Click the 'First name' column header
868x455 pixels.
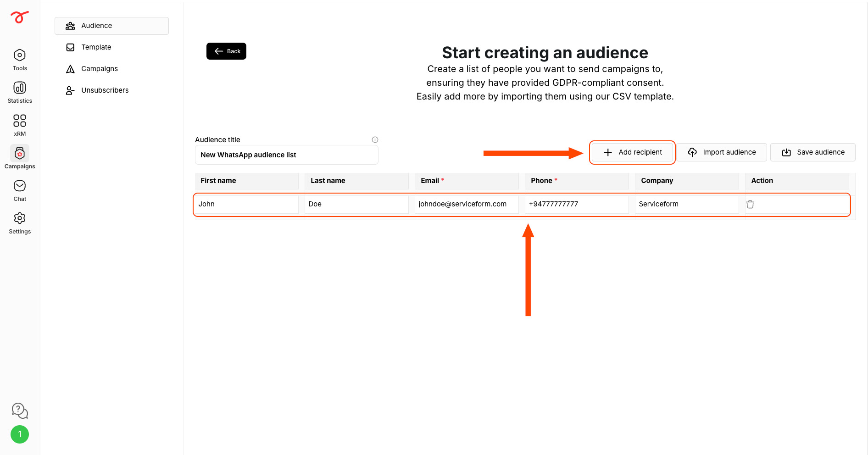pyautogui.click(x=247, y=181)
